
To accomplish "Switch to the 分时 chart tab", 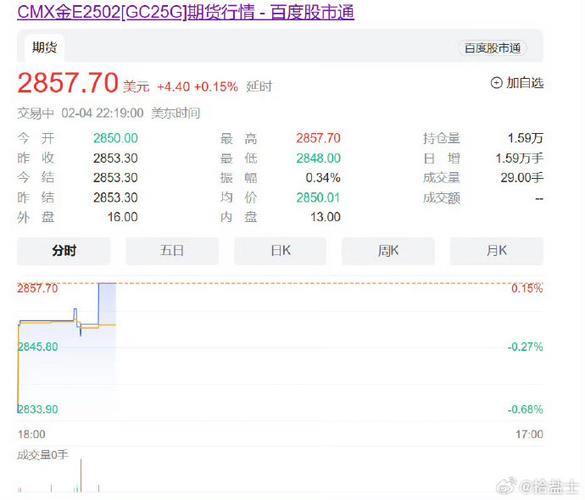I will 64,251.
